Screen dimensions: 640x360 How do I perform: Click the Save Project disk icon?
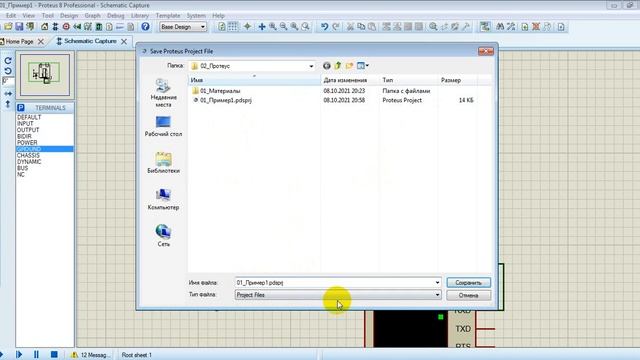pos(19,27)
